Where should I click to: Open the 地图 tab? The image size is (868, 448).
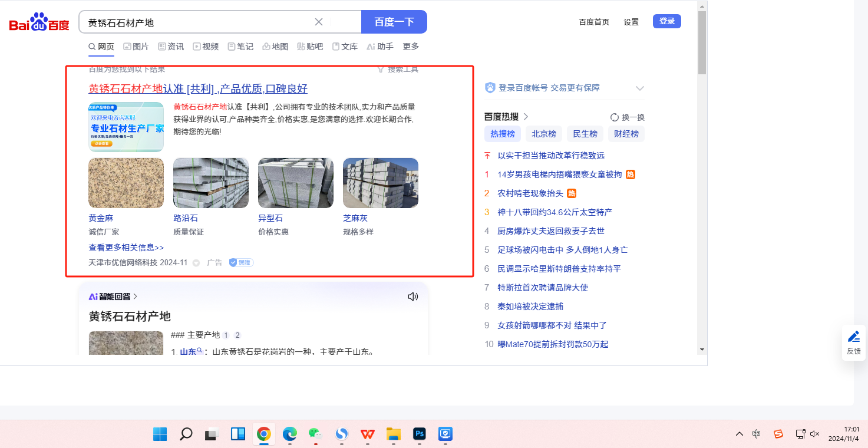275,47
